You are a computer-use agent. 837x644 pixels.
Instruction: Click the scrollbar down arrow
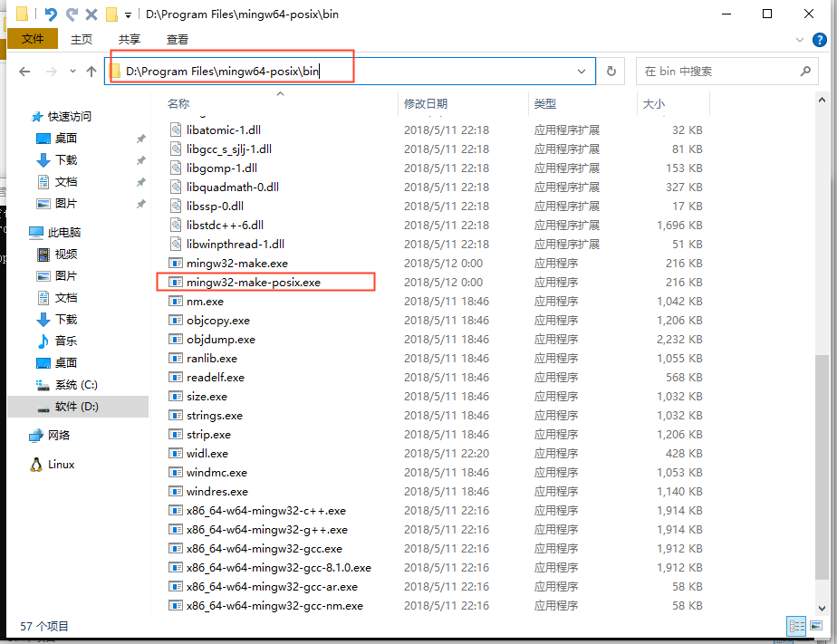point(823,609)
